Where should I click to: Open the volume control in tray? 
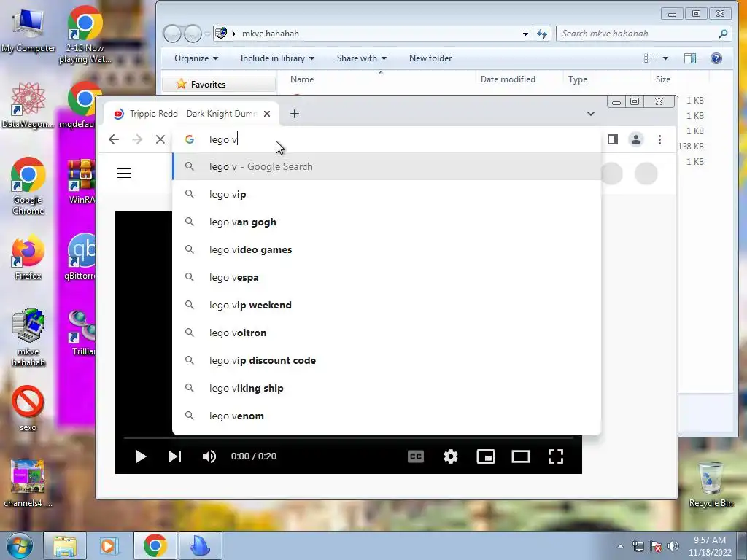[x=673, y=546]
